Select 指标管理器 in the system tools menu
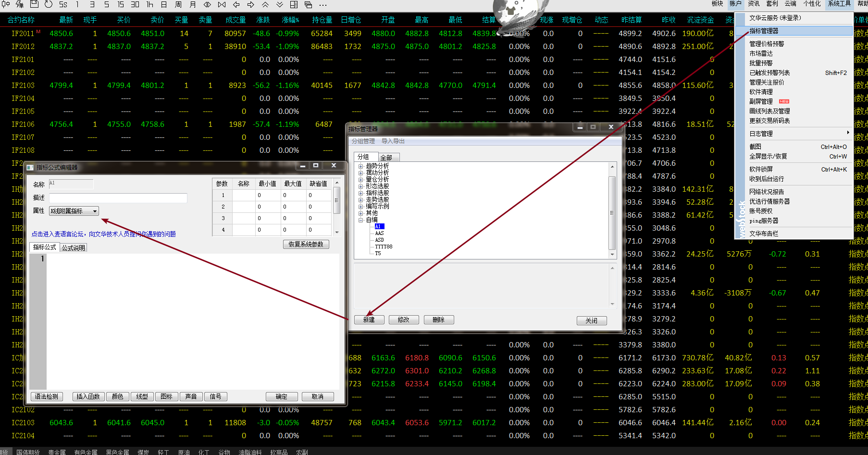 click(764, 31)
